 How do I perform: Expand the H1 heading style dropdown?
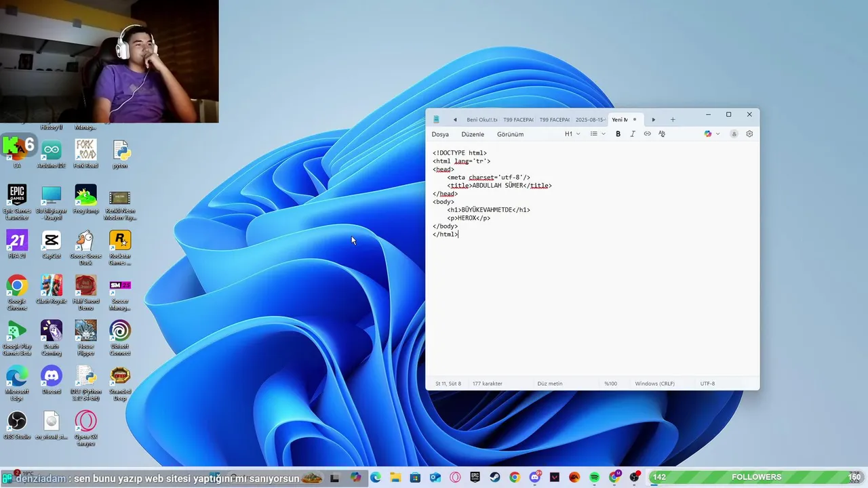(x=572, y=134)
